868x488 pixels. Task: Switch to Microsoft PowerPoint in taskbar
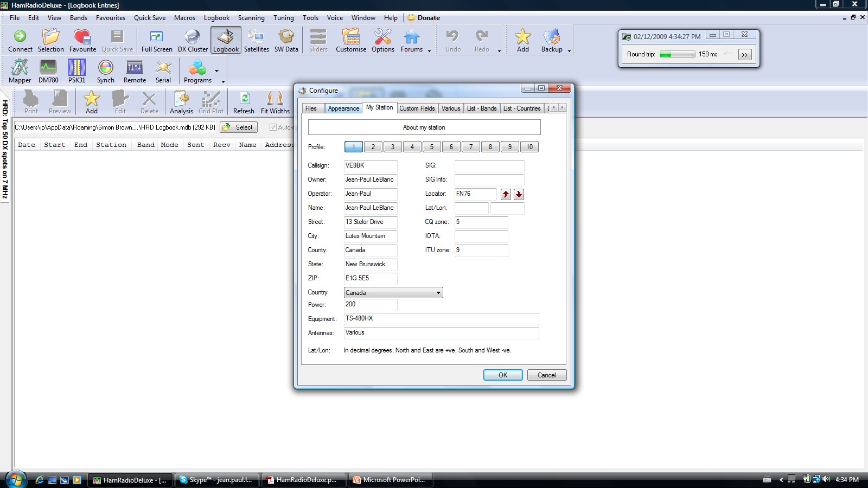pos(390,480)
